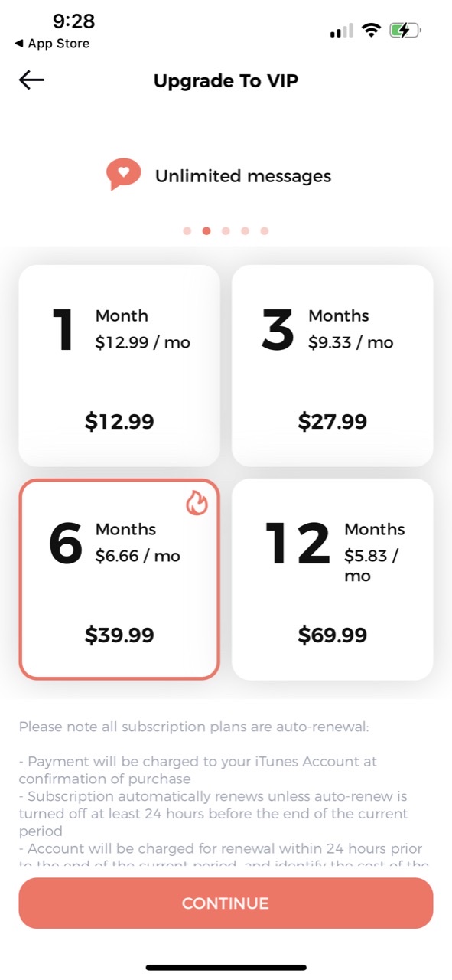The image size is (452, 980).
Task: Select the 1 Month $12.99 plan
Action: [x=119, y=365]
